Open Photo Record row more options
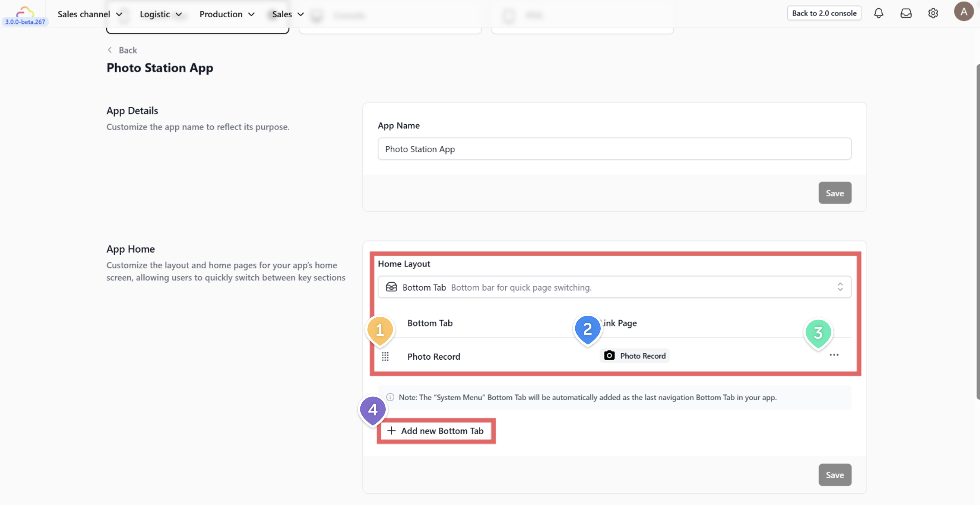The image size is (980, 505). [834, 355]
